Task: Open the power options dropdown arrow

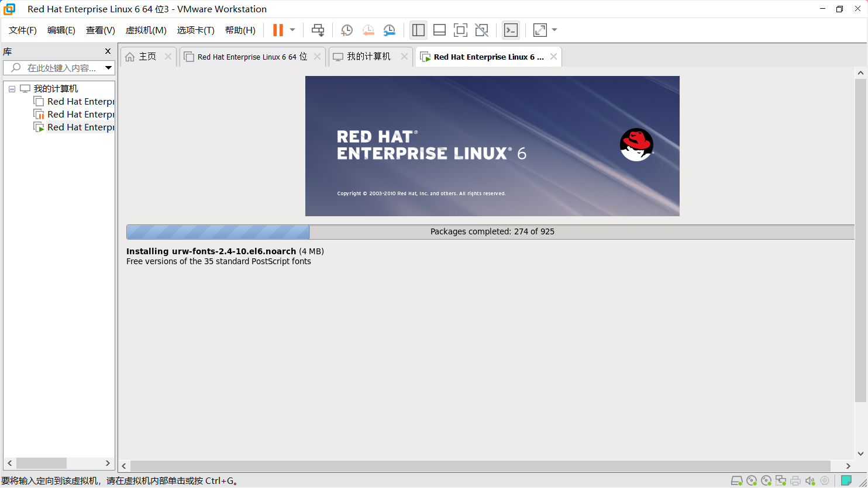Action: (292, 30)
